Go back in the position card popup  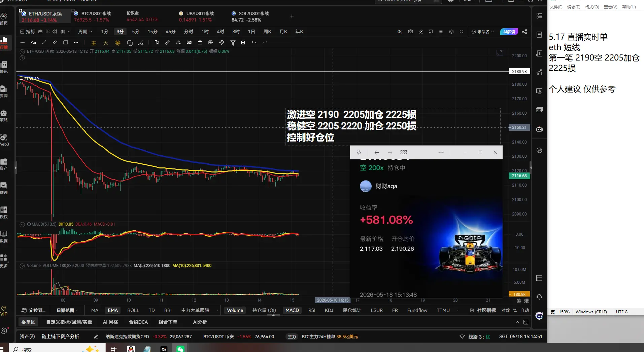(377, 152)
